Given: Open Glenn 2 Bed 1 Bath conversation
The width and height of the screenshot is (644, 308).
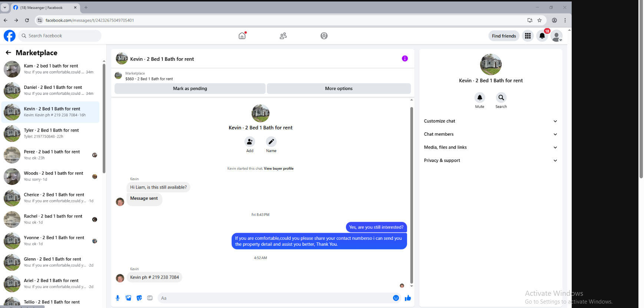Looking at the screenshot, I should [50, 262].
